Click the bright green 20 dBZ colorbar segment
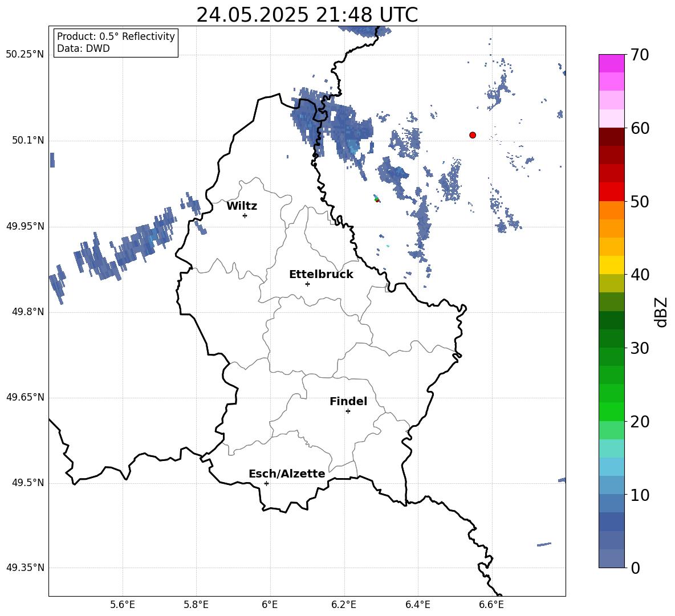The height and width of the screenshot is (616, 675). pyautogui.click(x=612, y=411)
